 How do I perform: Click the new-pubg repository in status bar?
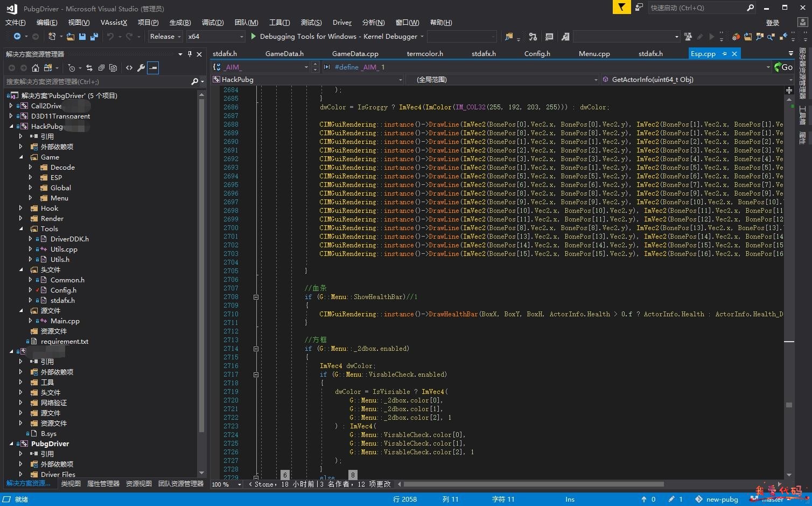point(717,499)
